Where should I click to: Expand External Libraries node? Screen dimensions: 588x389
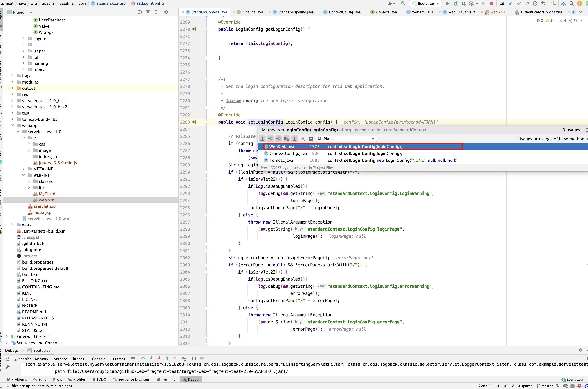click(7, 337)
